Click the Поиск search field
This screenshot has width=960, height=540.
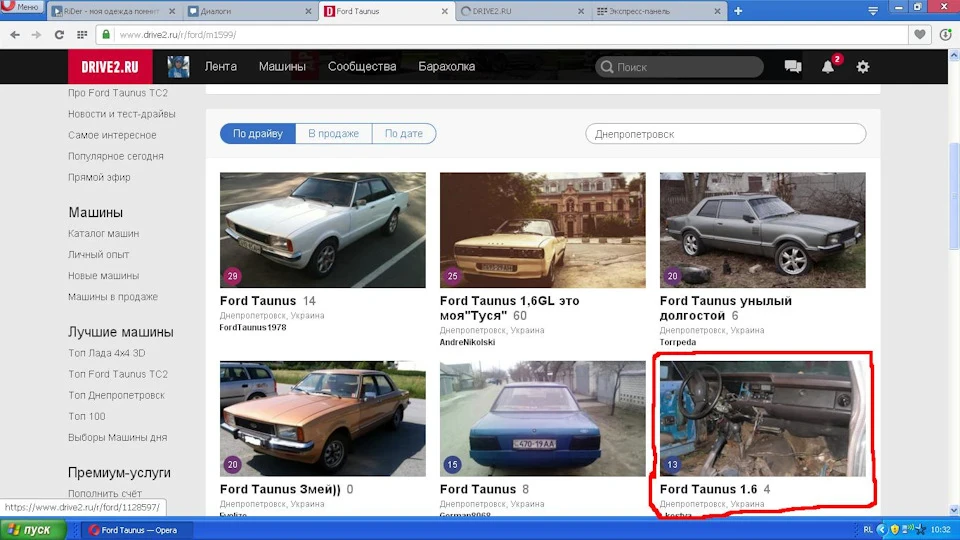click(x=679, y=67)
